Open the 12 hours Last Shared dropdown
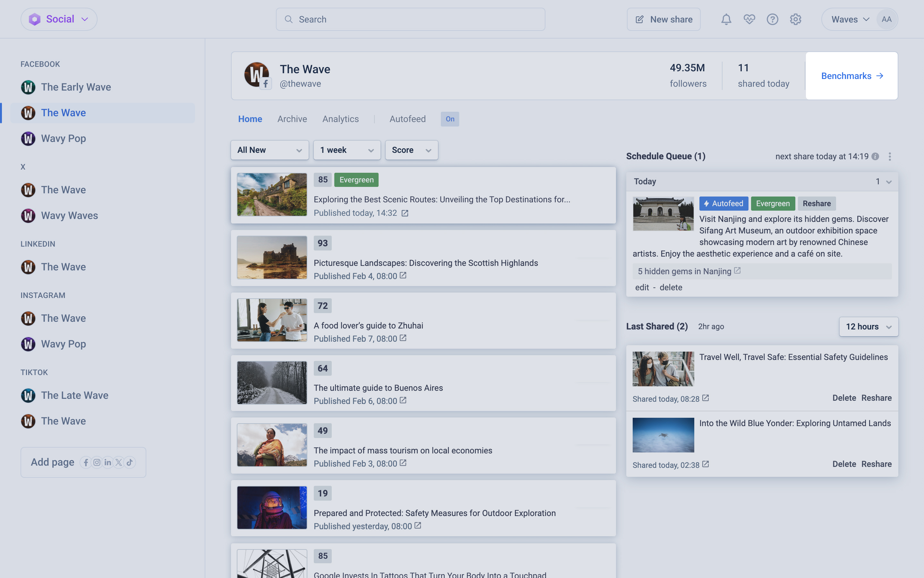 point(868,327)
